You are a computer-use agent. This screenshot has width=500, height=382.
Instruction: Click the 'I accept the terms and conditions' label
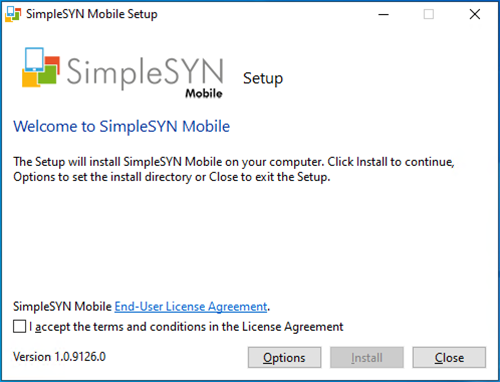pos(186,327)
